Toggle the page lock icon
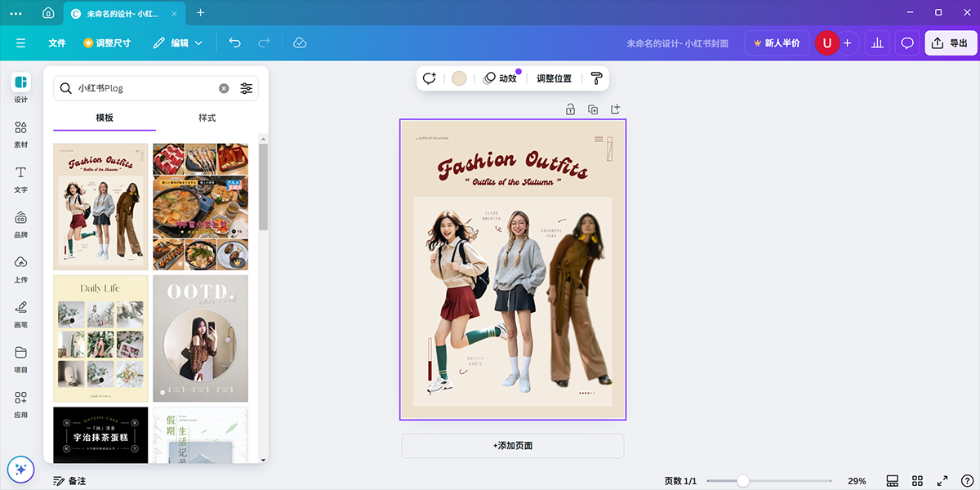Image resolution: width=980 pixels, height=490 pixels. click(570, 109)
